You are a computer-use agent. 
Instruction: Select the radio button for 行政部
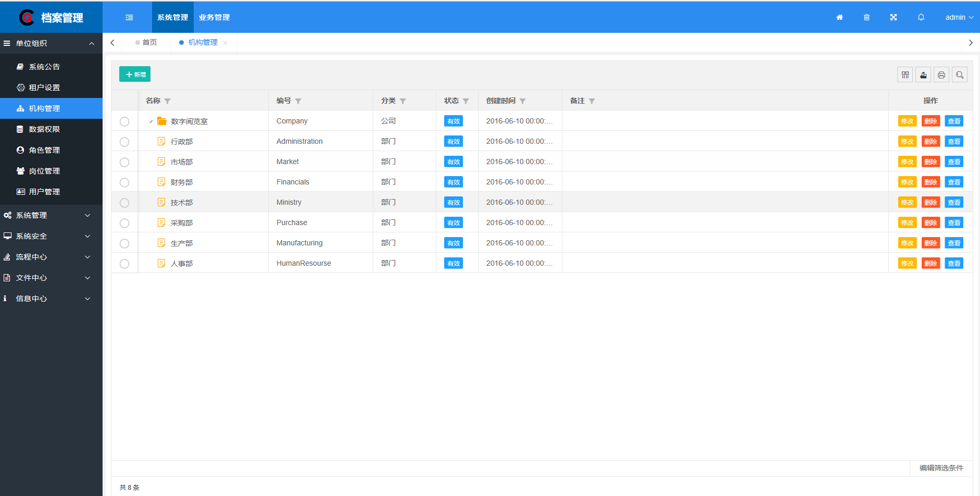point(124,142)
